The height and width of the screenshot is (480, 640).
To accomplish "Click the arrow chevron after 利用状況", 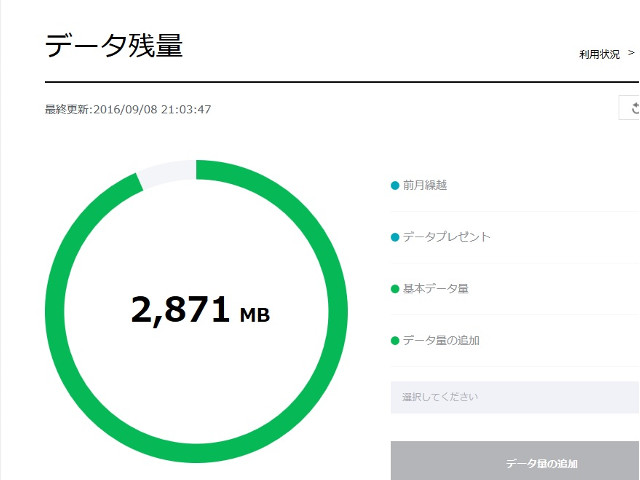I will 630,54.
